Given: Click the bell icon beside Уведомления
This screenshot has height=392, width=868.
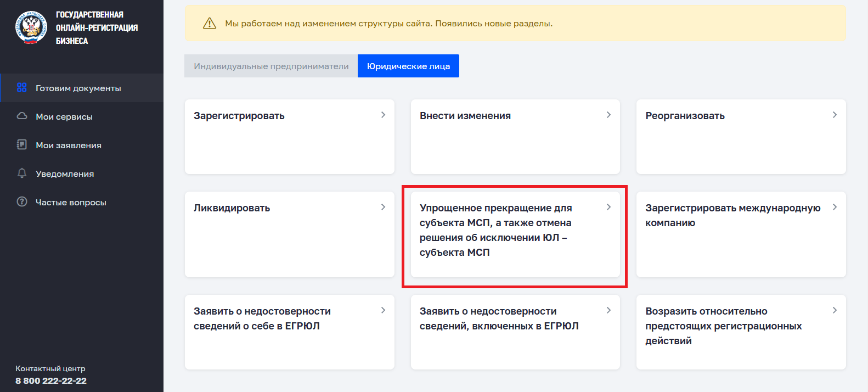Looking at the screenshot, I should [22, 173].
